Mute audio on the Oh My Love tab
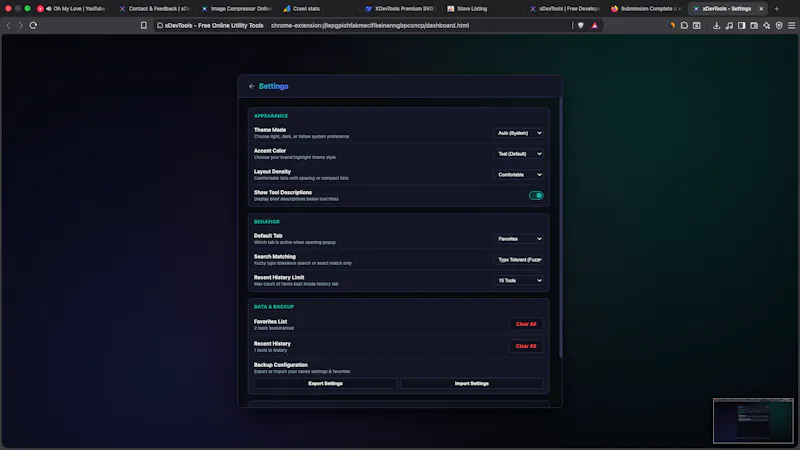The height and width of the screenshot is (450, 800). [48, 9]
